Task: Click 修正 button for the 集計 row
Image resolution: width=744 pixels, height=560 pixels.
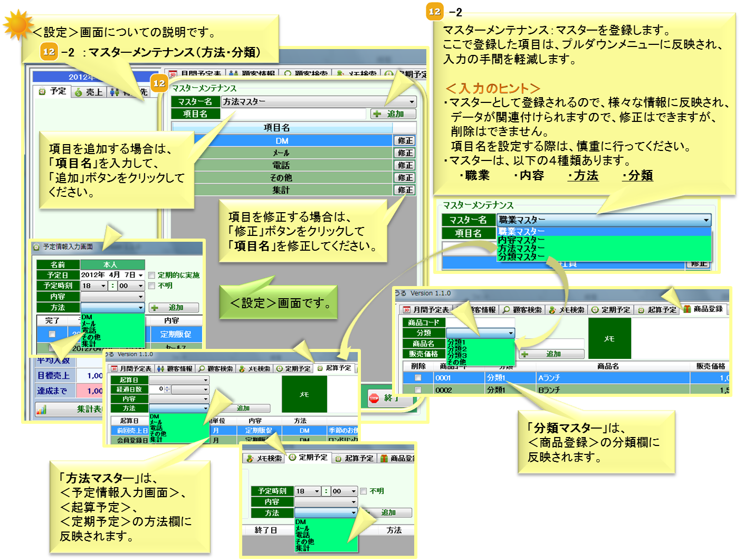Action: 405,190
